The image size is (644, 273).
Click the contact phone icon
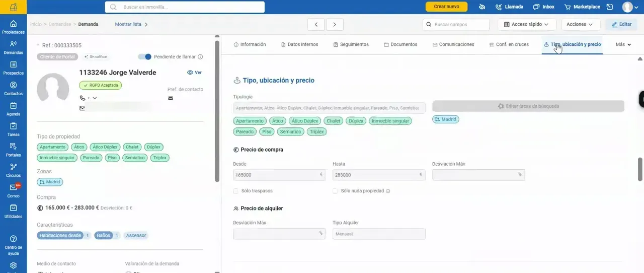point(83,98)
